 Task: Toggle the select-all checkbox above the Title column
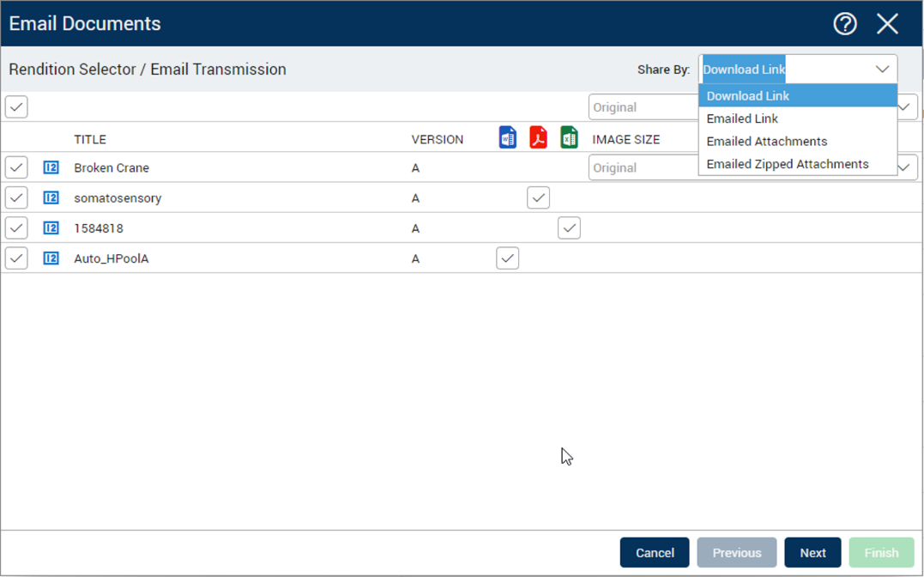(16, 107)
